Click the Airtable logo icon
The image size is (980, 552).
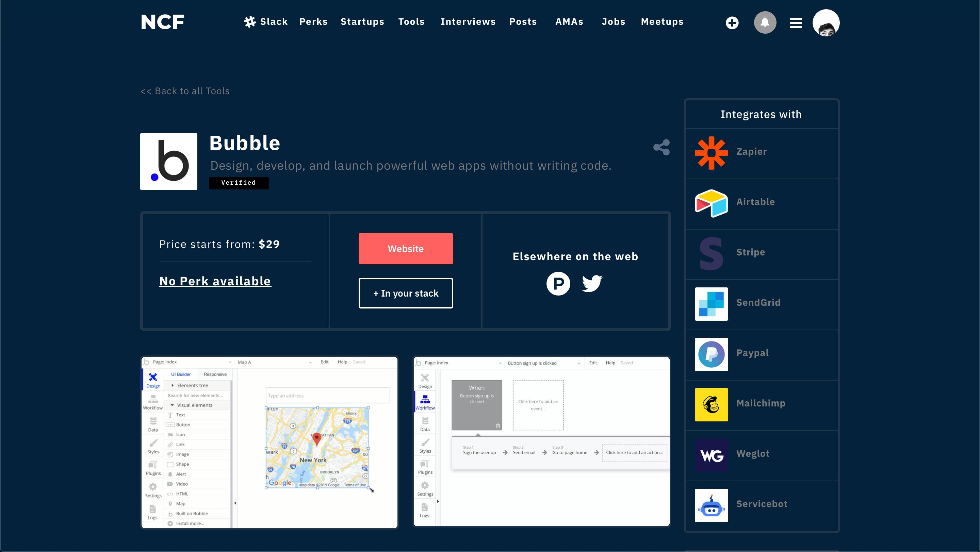pos(712,203)
